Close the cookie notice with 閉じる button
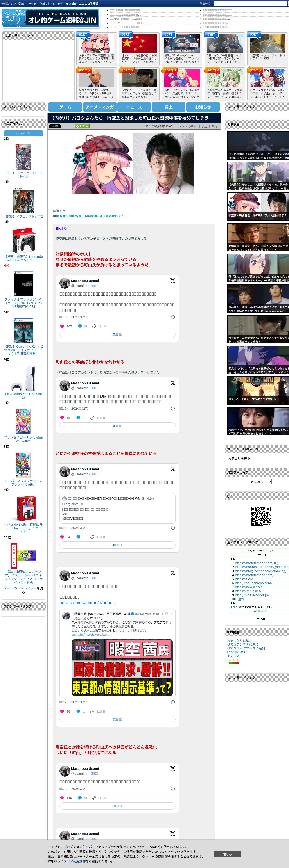Image resolution: width=289 pixels, height=868 pixels. point(227,854)
